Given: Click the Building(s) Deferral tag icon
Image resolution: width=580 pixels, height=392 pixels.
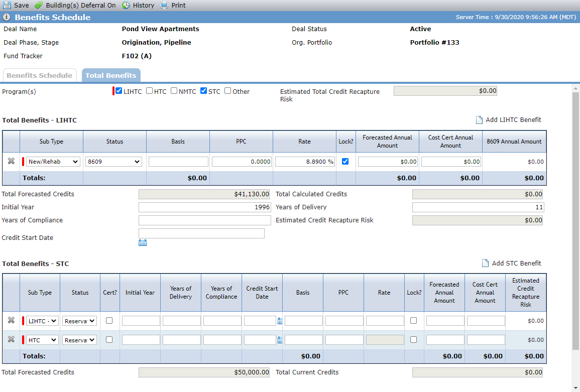Looking at the screenshot, I should click(x=39, y=5).
